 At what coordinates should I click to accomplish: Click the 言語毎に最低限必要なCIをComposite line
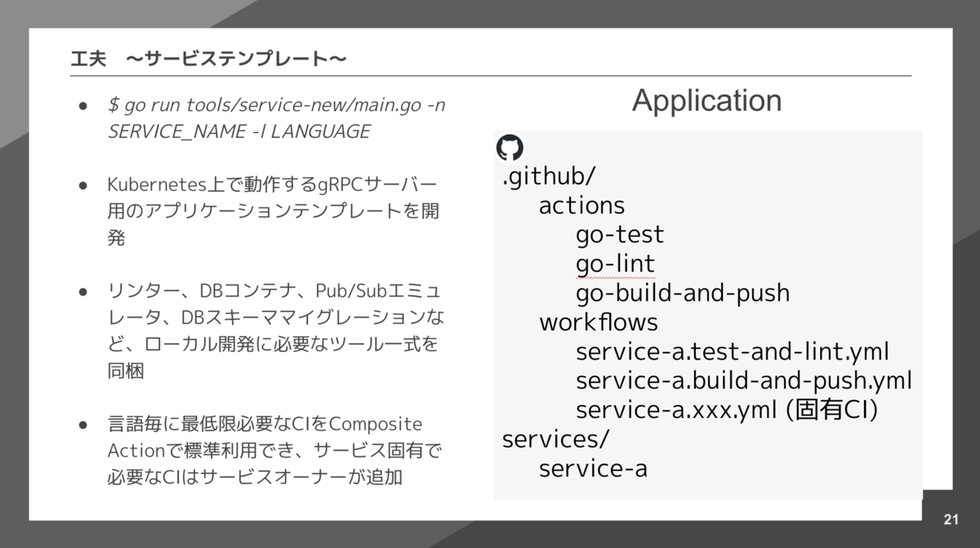click(265, 424)
